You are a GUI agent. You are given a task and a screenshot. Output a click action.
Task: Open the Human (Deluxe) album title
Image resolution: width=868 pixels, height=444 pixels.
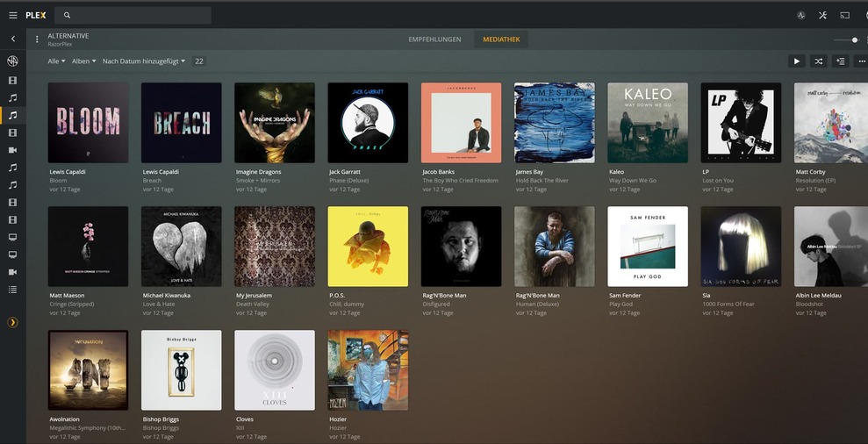pos(537,304)
